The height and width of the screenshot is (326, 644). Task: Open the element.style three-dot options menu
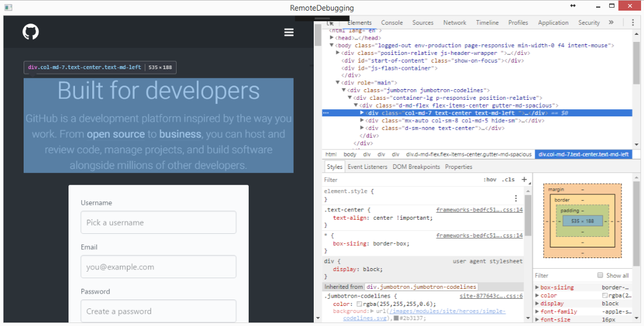click(x=516, y=198)
